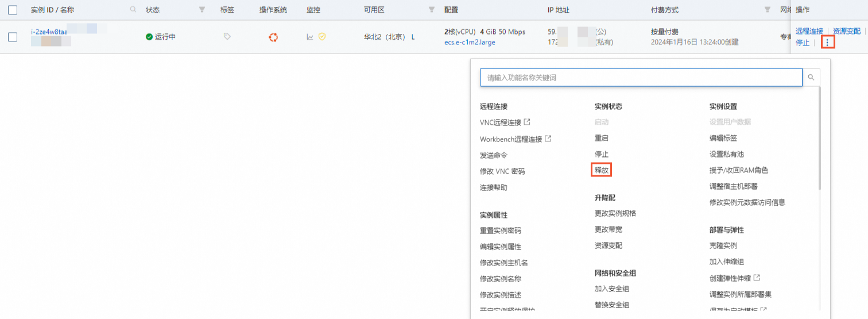Select 修改实例主机名 menu entry
Image resolution: width=868 pixels, height=319 pixels.
click(504, 263)
